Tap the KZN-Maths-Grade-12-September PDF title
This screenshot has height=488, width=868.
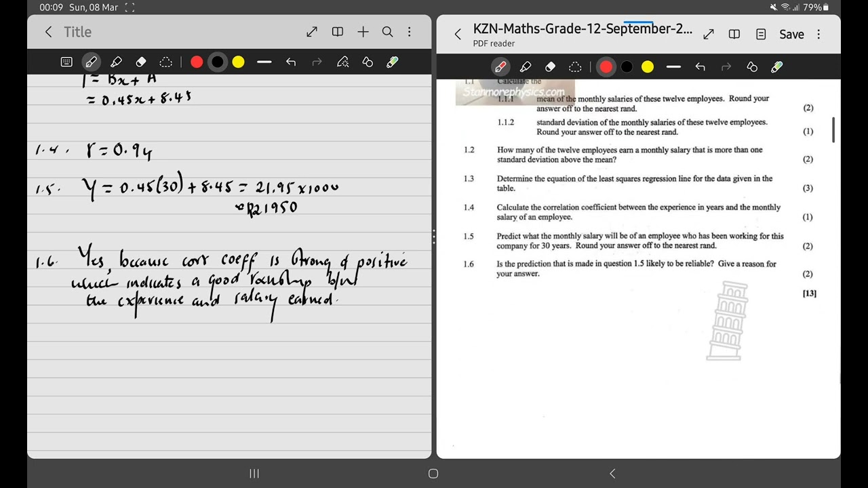(x=583, y=28)
